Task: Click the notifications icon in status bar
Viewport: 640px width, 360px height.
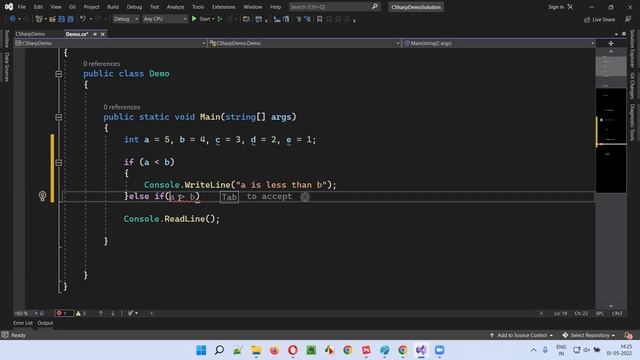Action: pyautogui.click(x=628, y=336)
